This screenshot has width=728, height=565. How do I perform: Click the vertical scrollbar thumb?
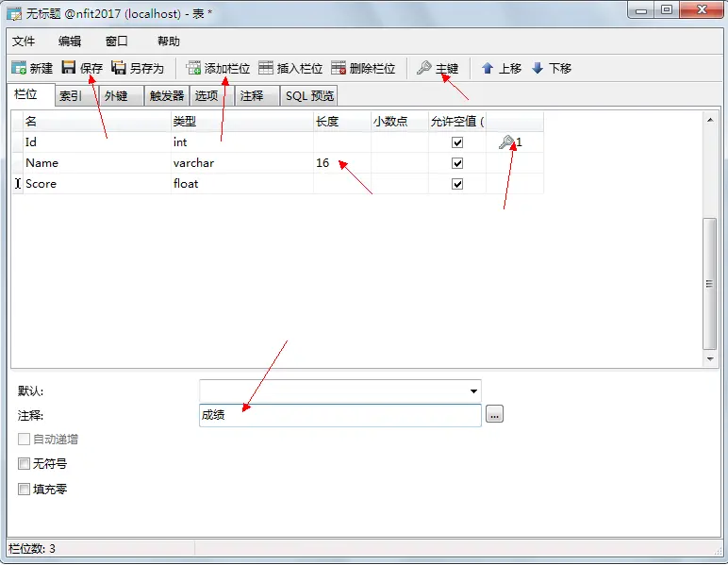[x=709, y=283]
